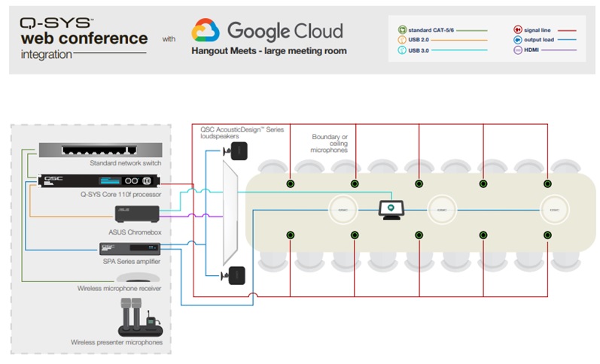This screenshot has width=600, height=364.
Task: Click the 'with' text in the header
Action: coord(169,39)
